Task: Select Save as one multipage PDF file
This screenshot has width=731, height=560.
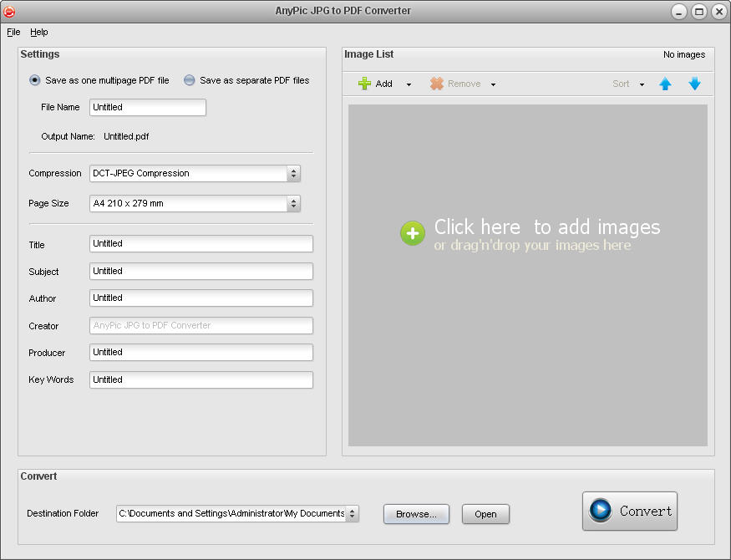Action: click(x=35, y=80)
